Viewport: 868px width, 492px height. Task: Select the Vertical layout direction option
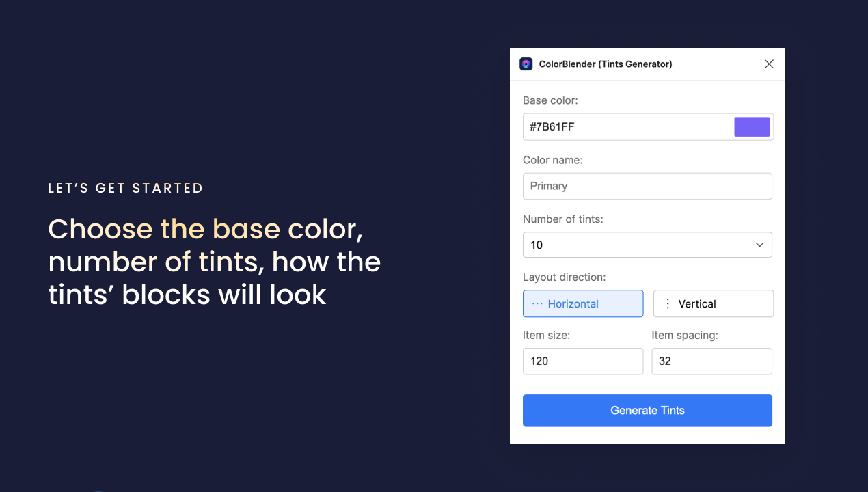[714, 304]
